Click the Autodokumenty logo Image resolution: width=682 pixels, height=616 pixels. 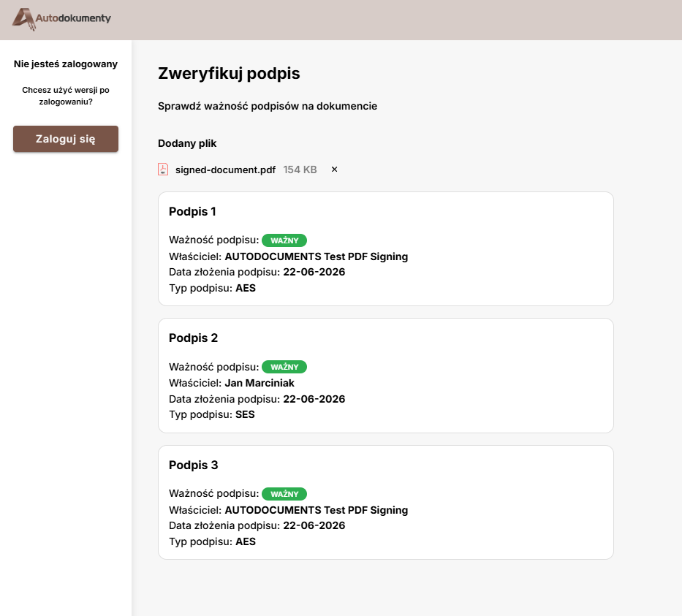coord(61,19)
